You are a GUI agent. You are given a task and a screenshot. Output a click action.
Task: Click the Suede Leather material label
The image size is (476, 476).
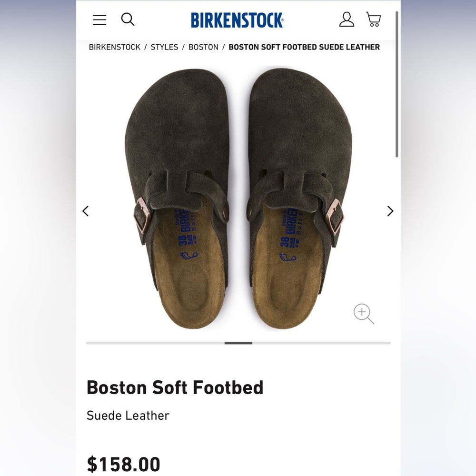[x=128, y=415]
